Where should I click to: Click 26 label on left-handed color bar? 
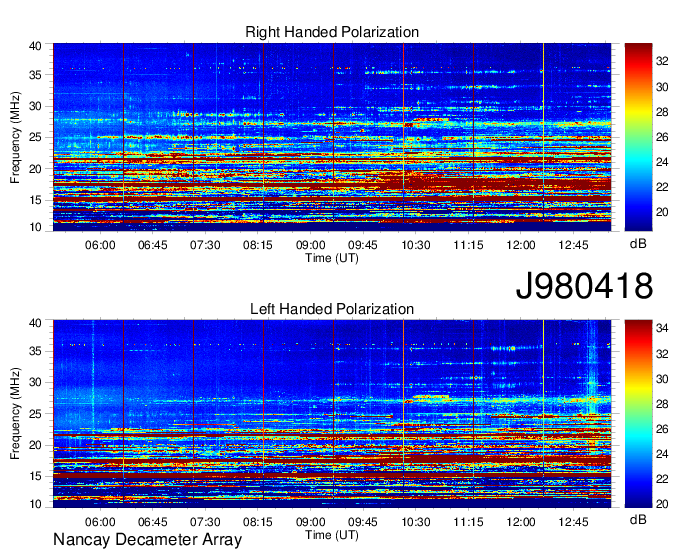pyautogui.click(x=662, y=429)
